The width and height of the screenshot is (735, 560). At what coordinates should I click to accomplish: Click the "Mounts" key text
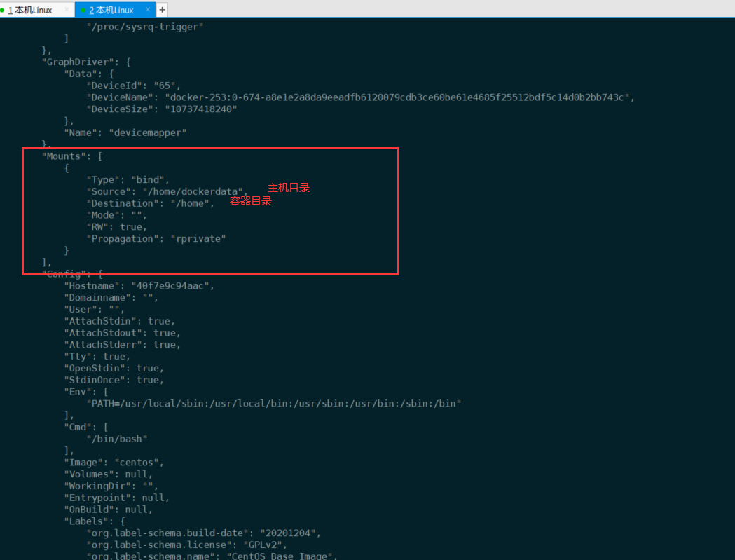click(x=64, y=156)
